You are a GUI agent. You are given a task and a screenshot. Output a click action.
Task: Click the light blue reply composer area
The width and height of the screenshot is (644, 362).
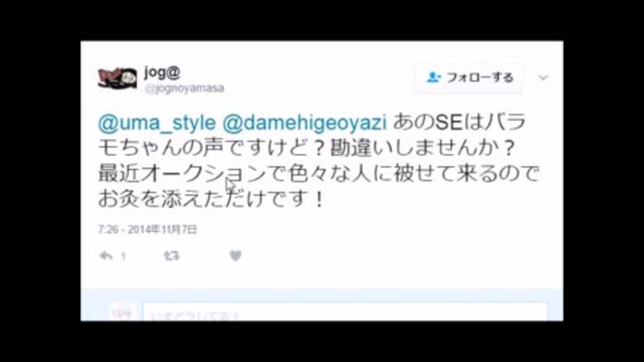(322, 305)
